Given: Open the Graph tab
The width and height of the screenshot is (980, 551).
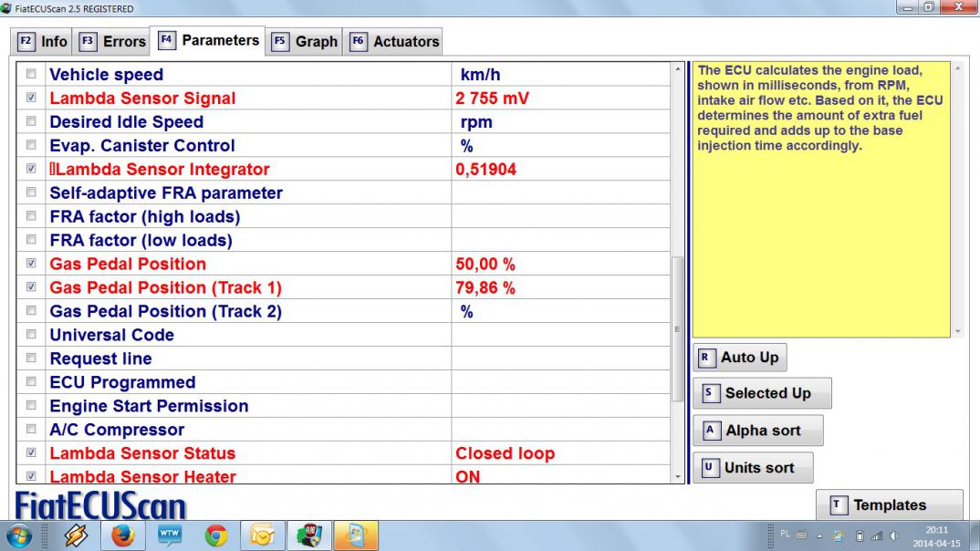Looking at the screenshot, I should click(306, 42).
